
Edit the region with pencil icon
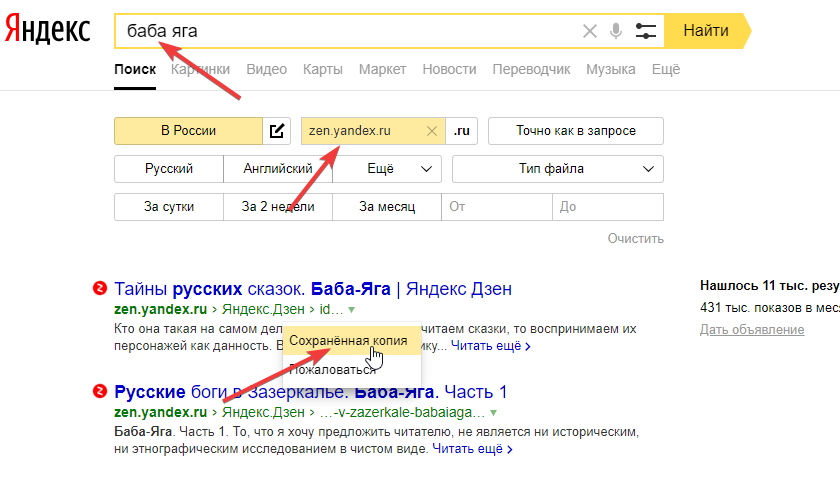(x=276, y=131)
